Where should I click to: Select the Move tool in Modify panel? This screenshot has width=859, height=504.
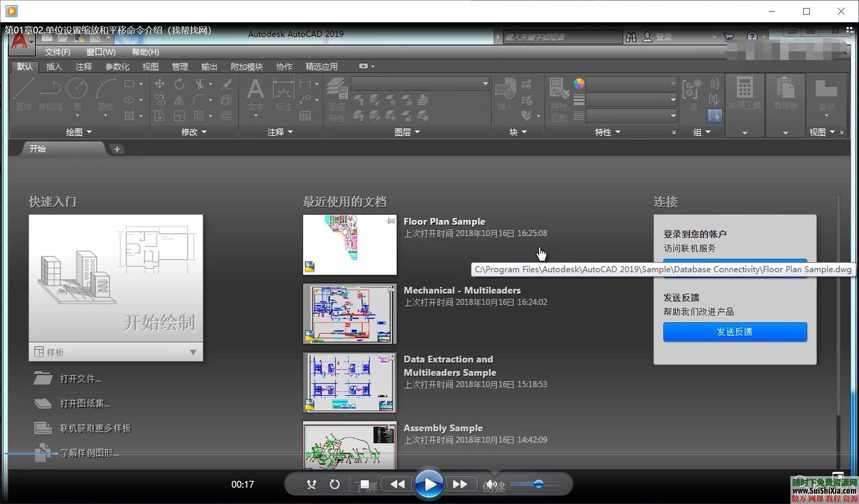click(159, 84)
